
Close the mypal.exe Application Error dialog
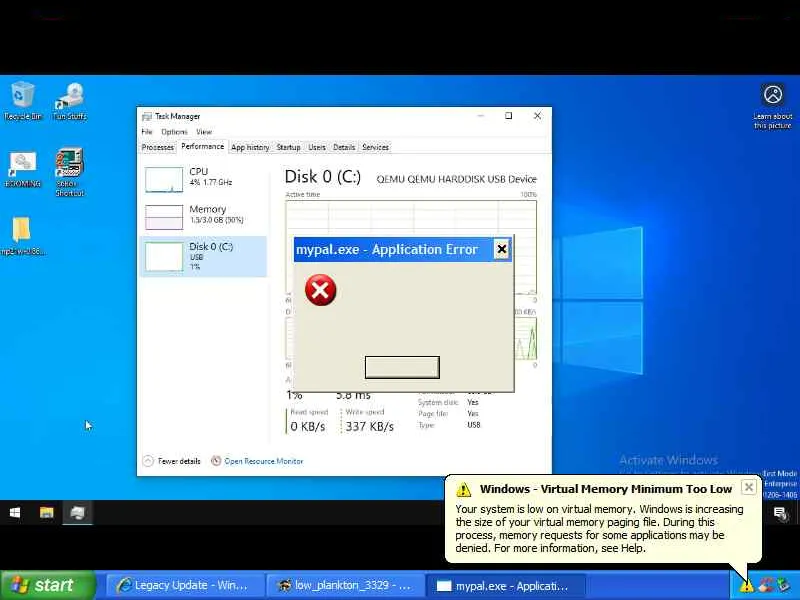[x=502, y=249]
